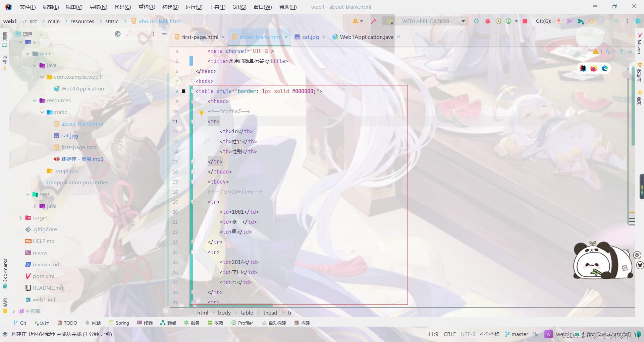Click the editor vertical scrollbar
This screenshot has width=644, height=342.
pos(633,107)
